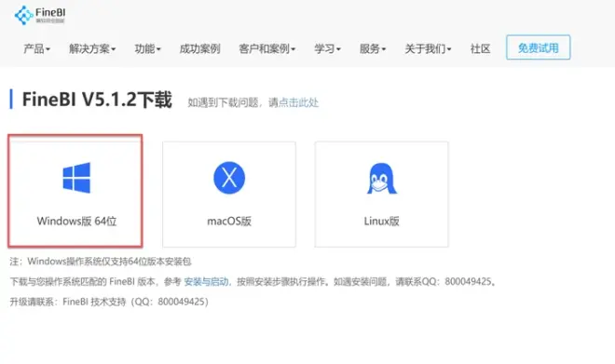The height and width of the screenshot is (364, 615).
Task: Open the 产品 dropdown menu
Action: tap(37, 48)
